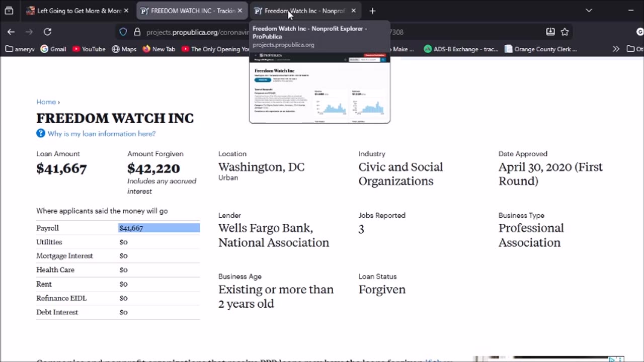Close the 'Freedom Watch Inc - Nonprofit' tab

point(353,11)
